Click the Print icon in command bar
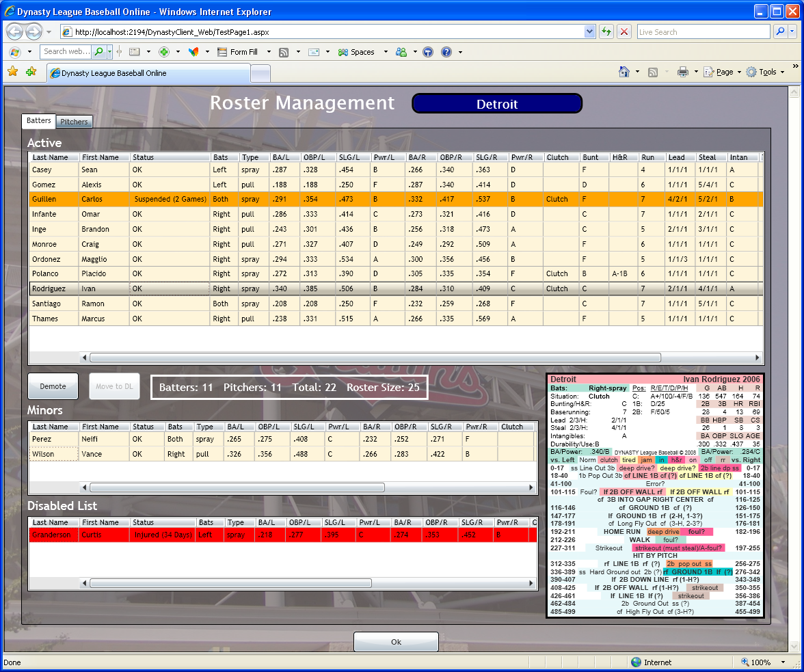The image size is (804, 672). [682, 72]
